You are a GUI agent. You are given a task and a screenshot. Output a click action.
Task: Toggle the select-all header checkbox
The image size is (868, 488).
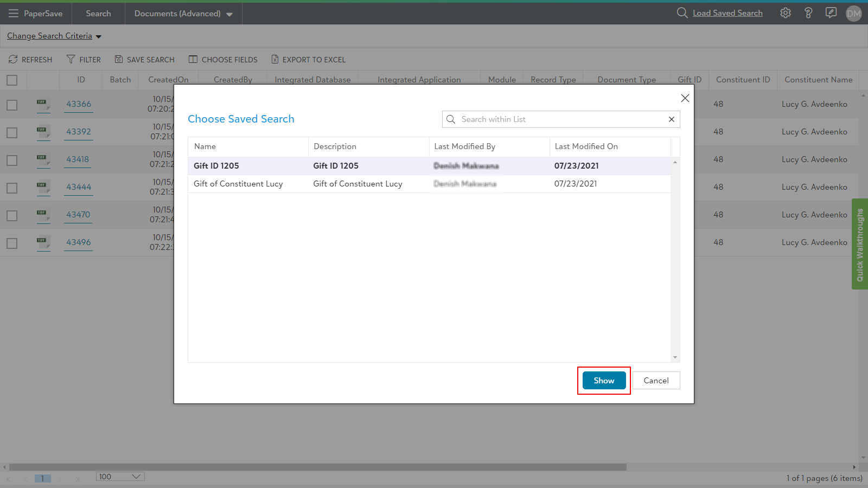(12, 80)
